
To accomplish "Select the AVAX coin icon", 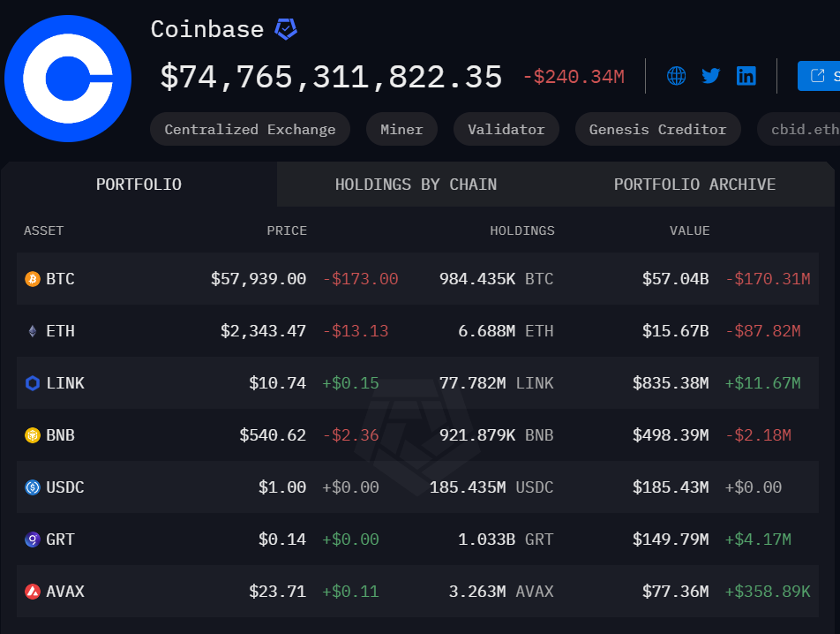I will pyautogui.click(x=31, y=591).
